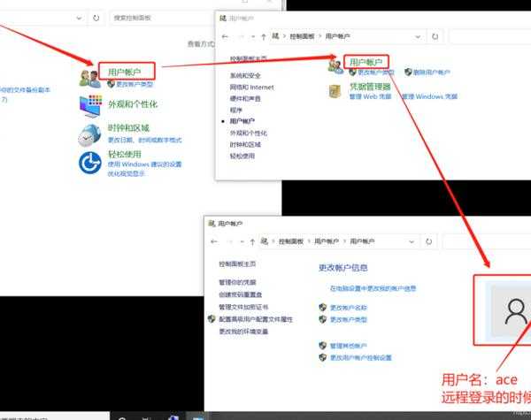Open the 凭据管理器 safe icon
Screen dimensions: 531x420
[335, 91]
